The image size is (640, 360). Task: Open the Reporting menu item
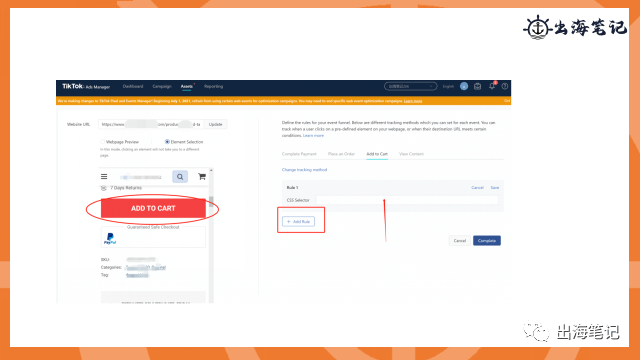coord(213,87)
